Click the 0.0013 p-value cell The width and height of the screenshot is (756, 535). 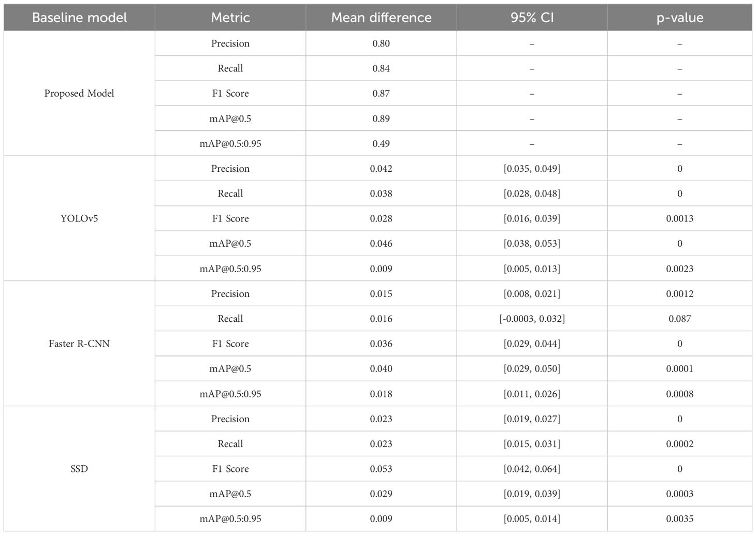coord(679,218)
